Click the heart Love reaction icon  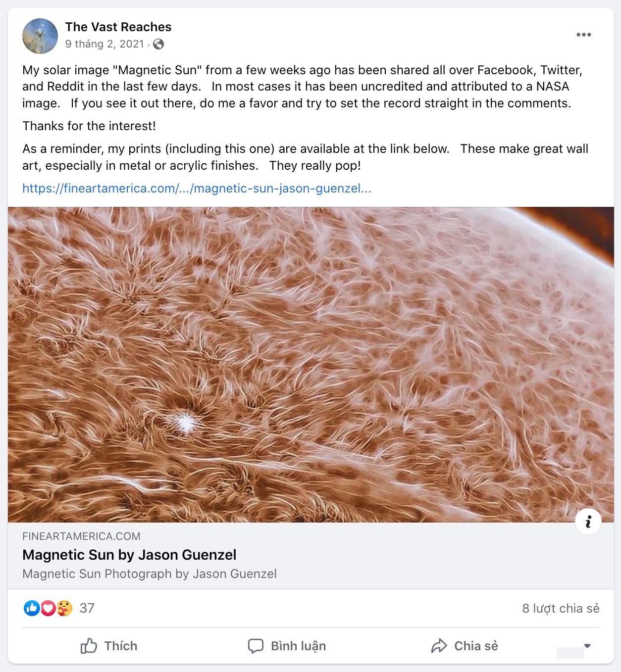tap(48, 609)
